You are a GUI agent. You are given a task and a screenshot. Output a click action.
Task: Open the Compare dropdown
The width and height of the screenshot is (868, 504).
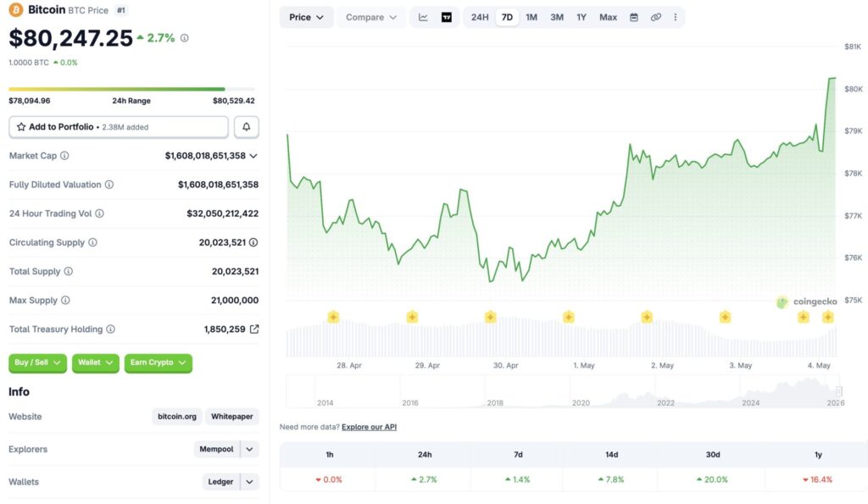click(371, 17)
